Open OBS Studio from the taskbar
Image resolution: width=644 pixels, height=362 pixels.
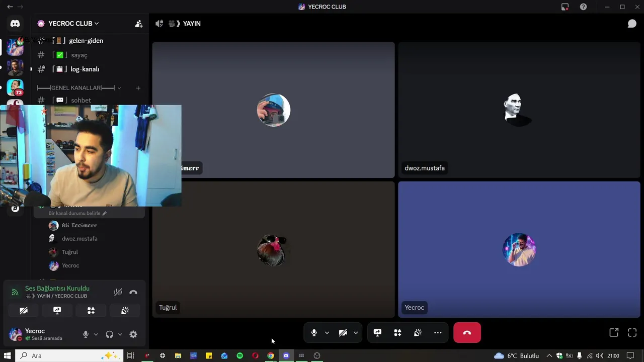tap(317, 355)
